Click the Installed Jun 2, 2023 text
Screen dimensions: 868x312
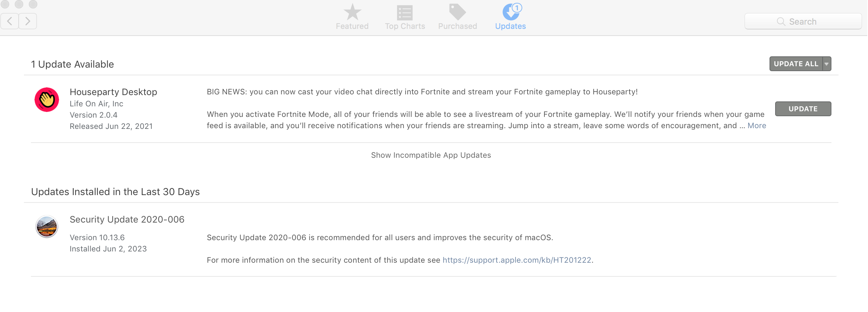108,249
